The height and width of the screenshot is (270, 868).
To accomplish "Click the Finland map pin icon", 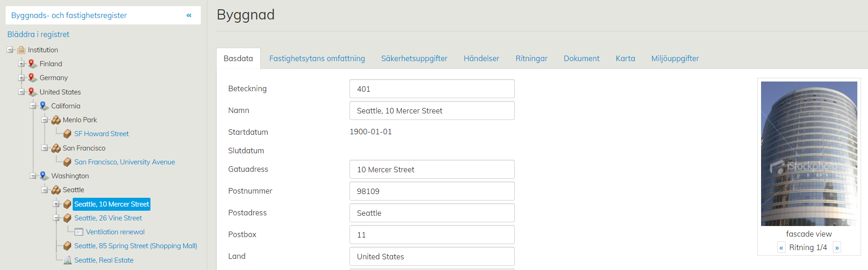I will click(32, 64).
